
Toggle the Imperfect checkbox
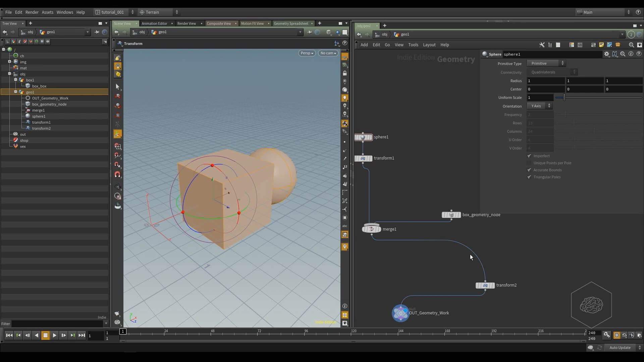pos(529,156)
